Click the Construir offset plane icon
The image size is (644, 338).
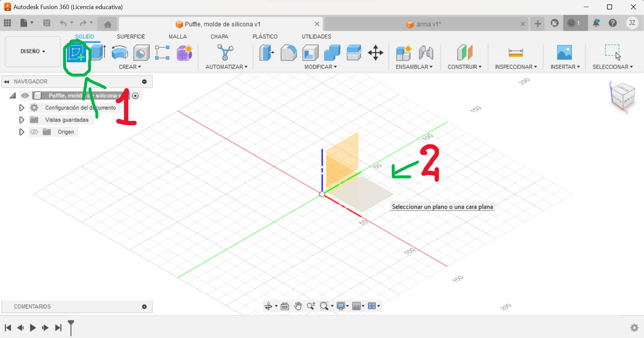tap(465, 53)
